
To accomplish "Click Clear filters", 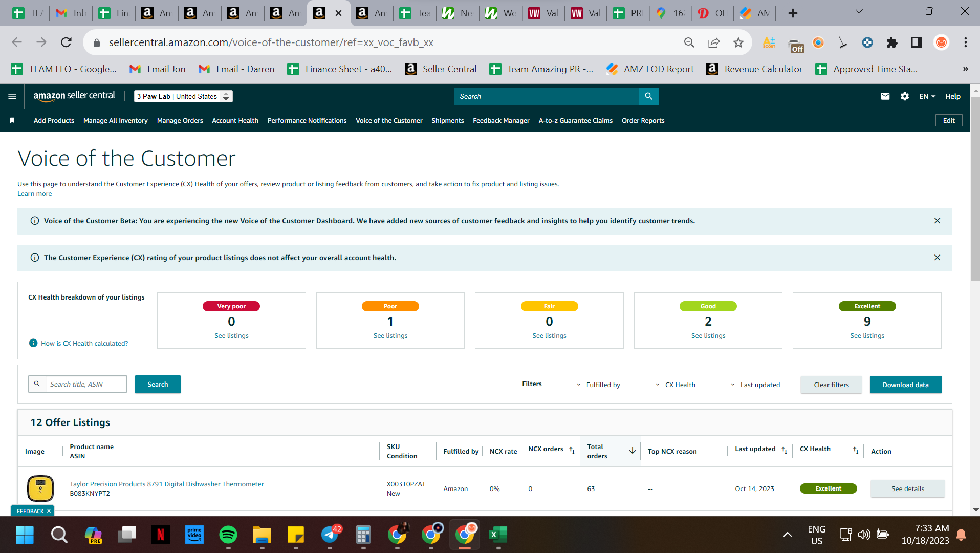I will coord(831,385).
